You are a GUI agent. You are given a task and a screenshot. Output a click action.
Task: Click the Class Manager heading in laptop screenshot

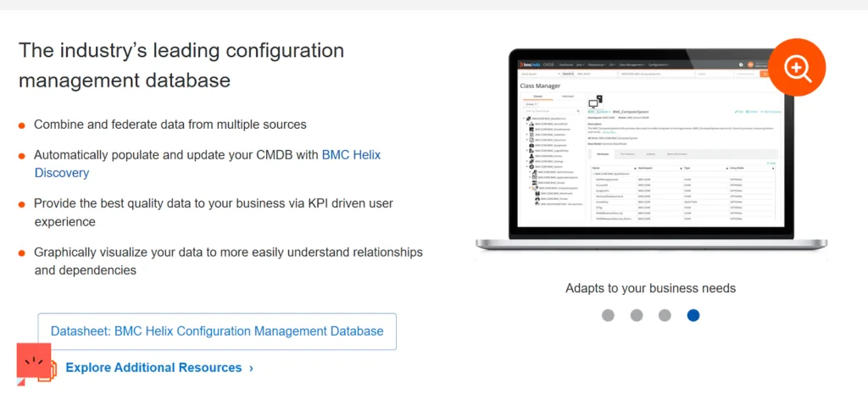(540, 86)
